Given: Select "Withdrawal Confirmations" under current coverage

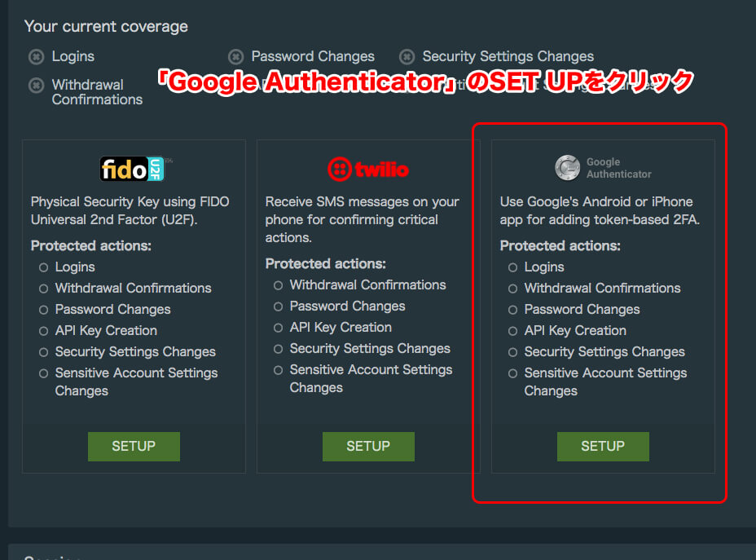Looking at the screenshot, I should [98, 92].
